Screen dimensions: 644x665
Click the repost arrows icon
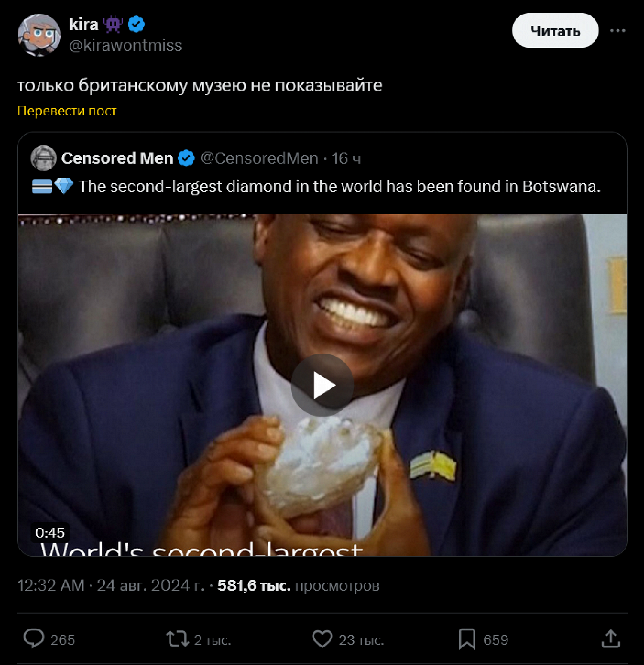177,638
